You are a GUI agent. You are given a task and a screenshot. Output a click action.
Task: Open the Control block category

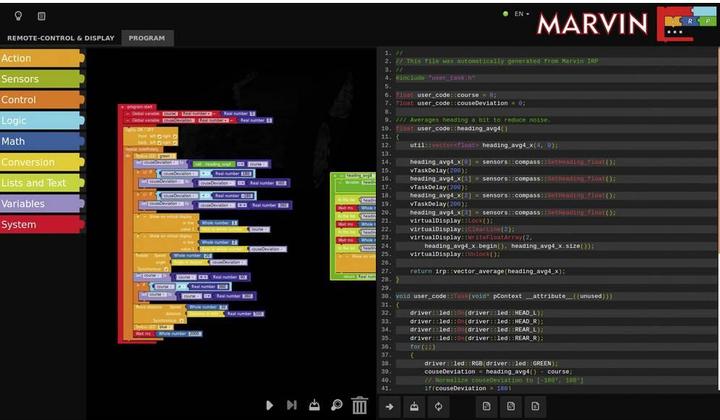(x=42, y=100)
